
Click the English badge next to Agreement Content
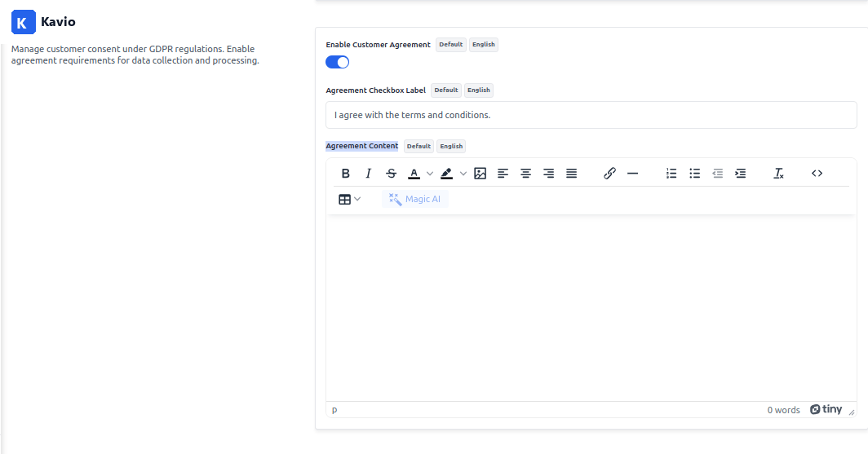coord(451,146)
